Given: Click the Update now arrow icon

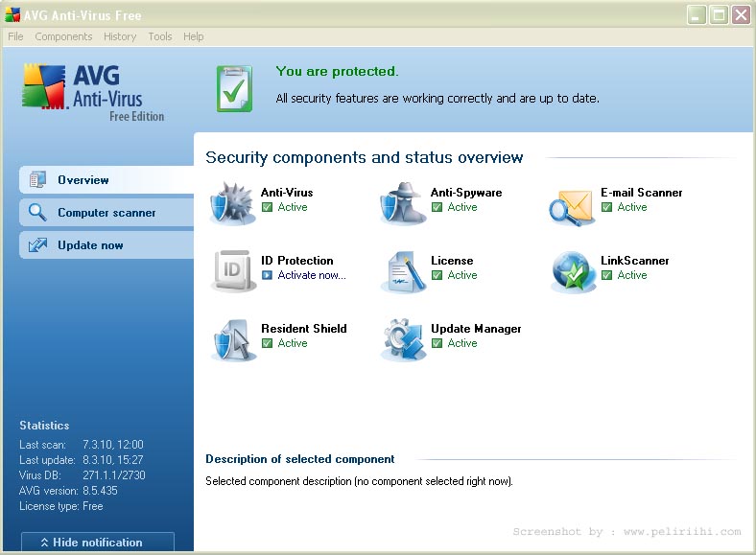Looking at the screenshot, I should pyautogui.click(x=37, y=244).
